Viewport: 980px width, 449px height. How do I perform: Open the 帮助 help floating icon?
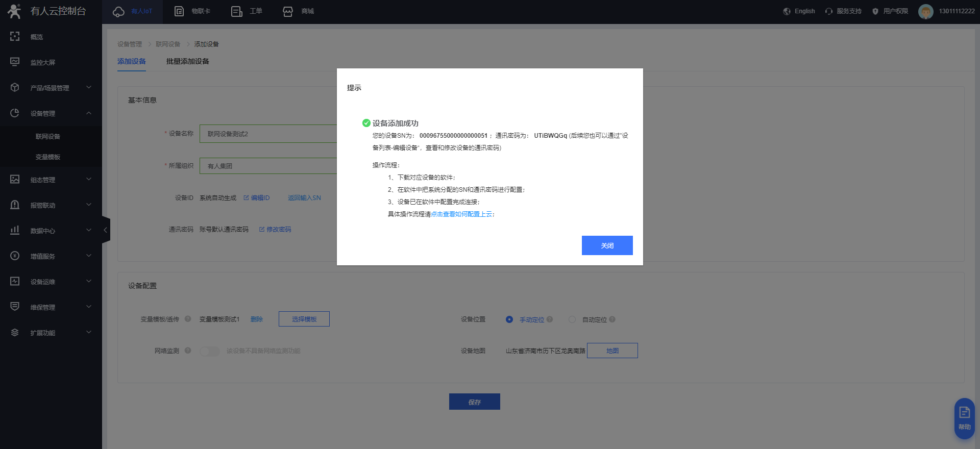[x=964, y=417]
